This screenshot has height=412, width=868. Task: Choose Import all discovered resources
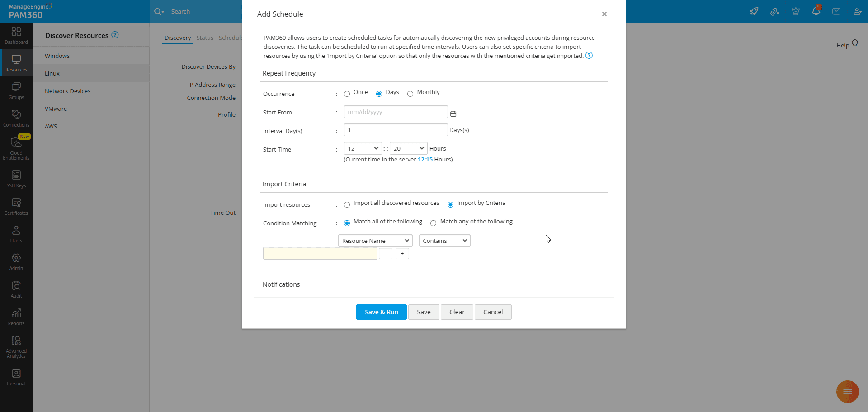(x=347, y=205)
